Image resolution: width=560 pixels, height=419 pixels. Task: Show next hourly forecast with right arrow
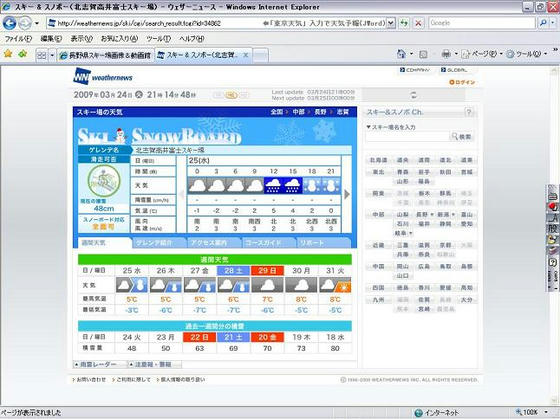tap(346, 194)
